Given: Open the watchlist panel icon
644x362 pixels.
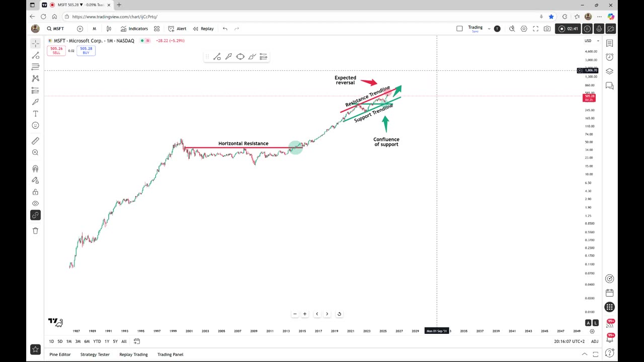Looking at the screenshot, I should pyautogui.click(x=610, y=43).
